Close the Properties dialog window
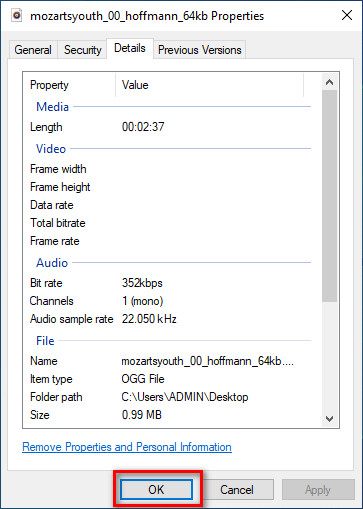This screenshot has height=509, width=363. pyautogui.click(x=347, y=15)
